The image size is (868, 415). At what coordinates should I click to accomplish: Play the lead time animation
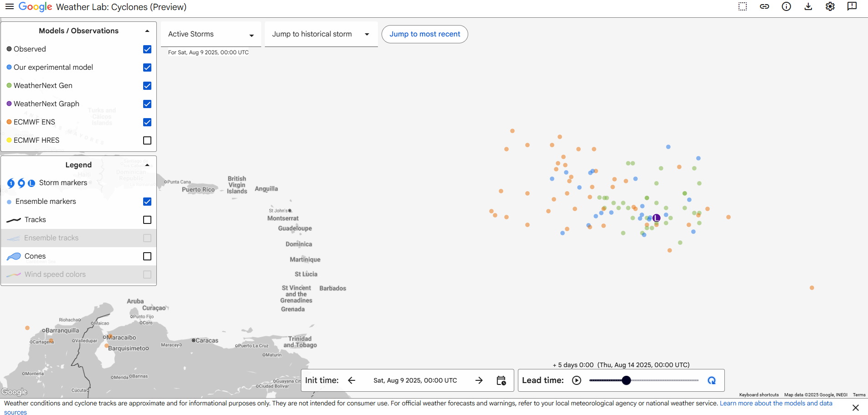coord(577,380)
